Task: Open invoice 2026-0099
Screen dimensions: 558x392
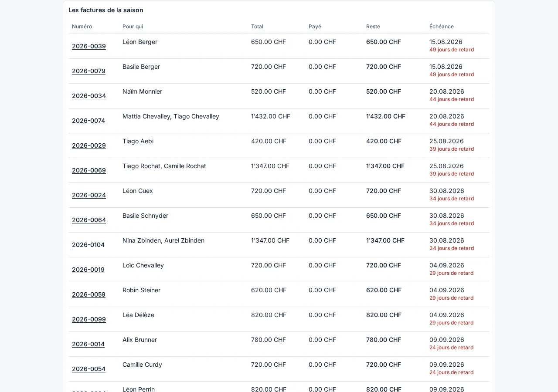Action: tap(89, 319)
